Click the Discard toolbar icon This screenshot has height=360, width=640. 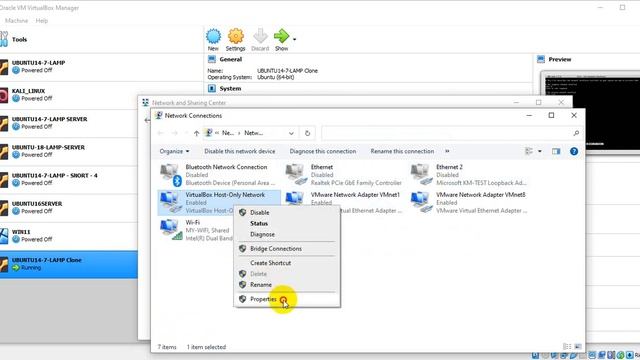pyautogui.click(x=260, y=36)
